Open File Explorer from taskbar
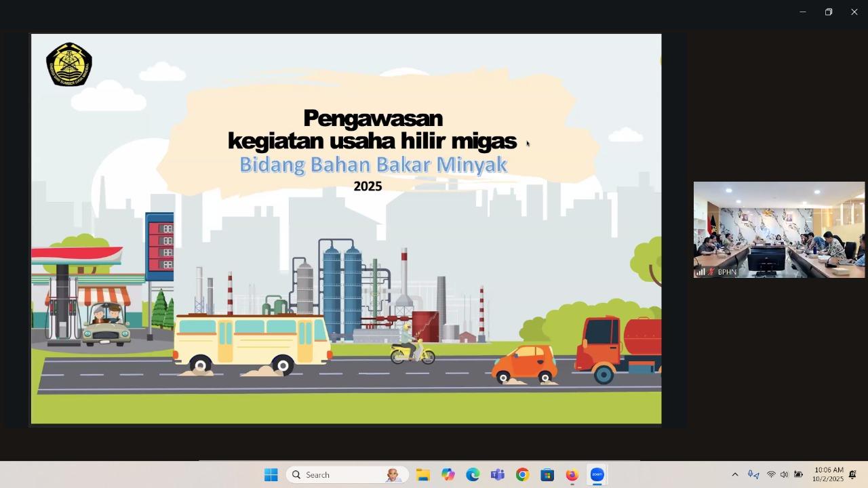 pyautogui.click(x=423, y=474)
